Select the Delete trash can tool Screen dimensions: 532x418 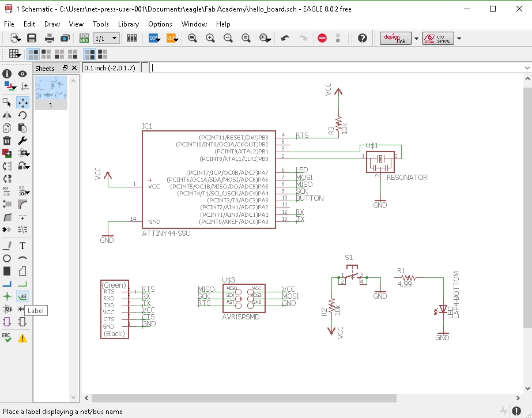pos(7,141)
